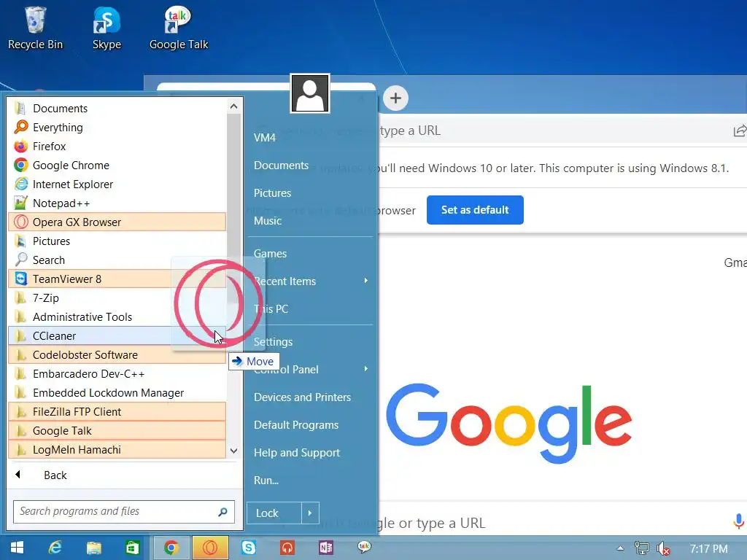Click the taskbar clock showing 7:17 PM
Screen dimensions: 747x560
(x=709, y=548)
